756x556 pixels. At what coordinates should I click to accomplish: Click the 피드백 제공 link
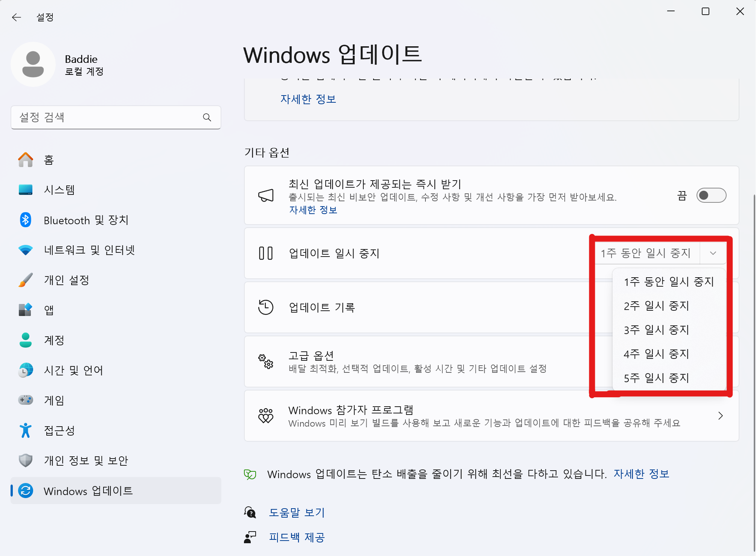(x=297, y=537)
